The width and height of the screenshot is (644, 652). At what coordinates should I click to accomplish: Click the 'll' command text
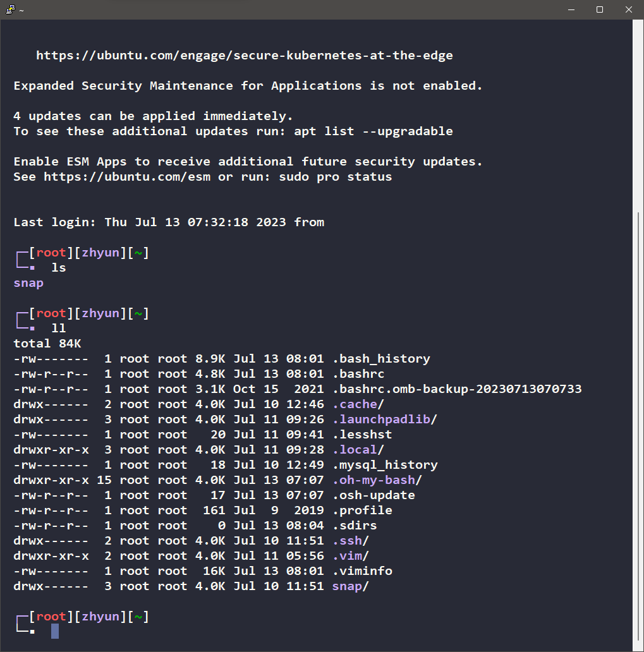[x=59, y=329]
